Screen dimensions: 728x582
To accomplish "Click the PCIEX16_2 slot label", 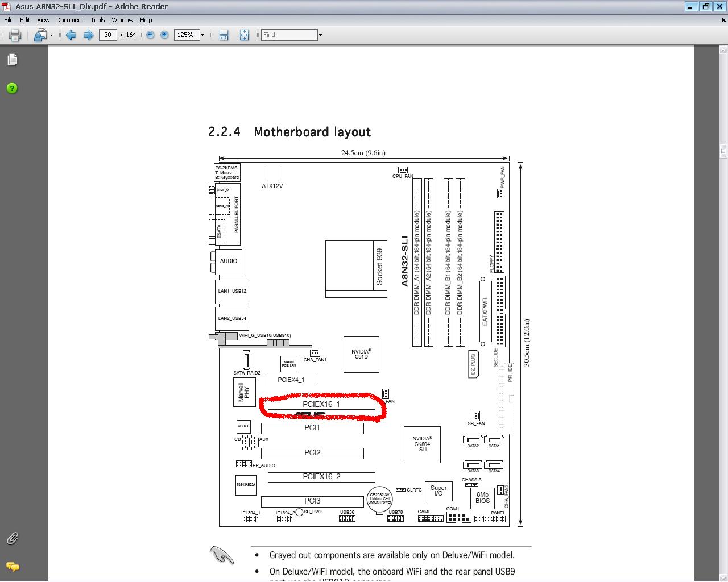I will tap(321, 476).
